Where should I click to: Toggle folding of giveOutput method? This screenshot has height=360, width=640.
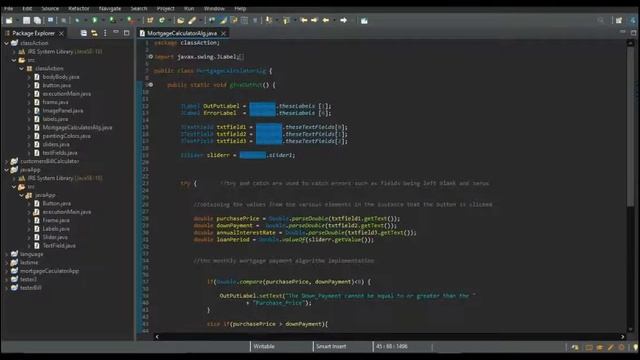click(x=151, y=85)
